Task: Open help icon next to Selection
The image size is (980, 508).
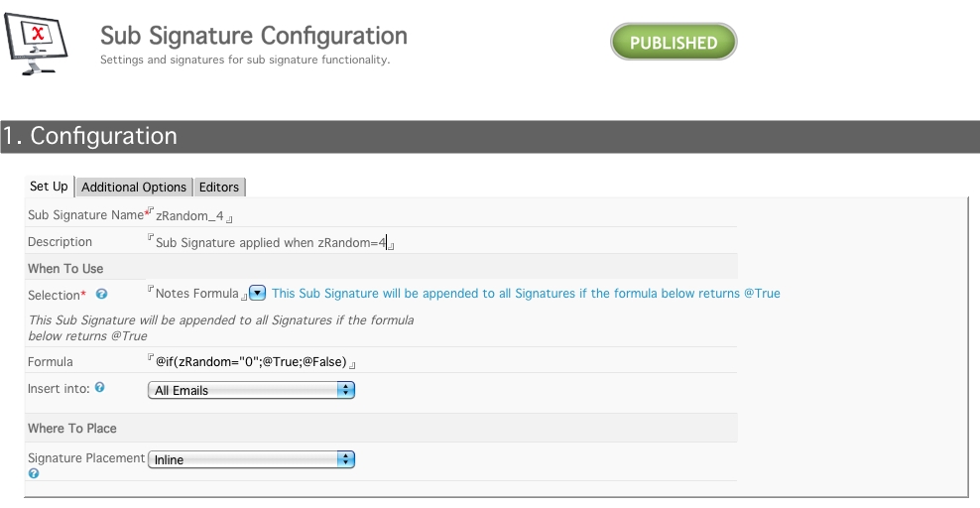Action: tap(101, 294)
